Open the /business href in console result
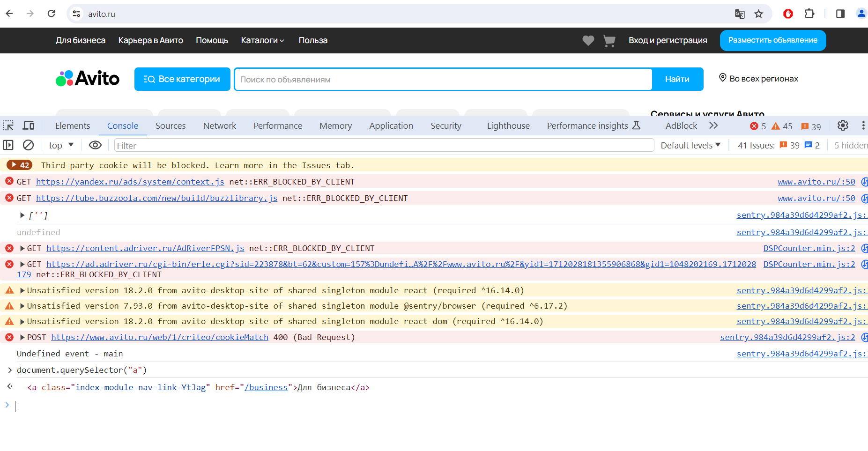The height and width of the screenshot is (451, 868). tap(266, 387)
